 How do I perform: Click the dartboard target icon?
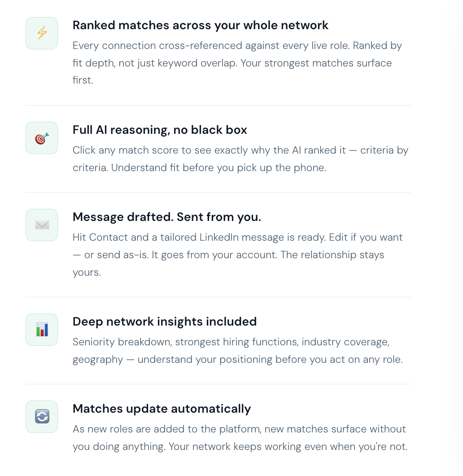(x=42, y=138)
